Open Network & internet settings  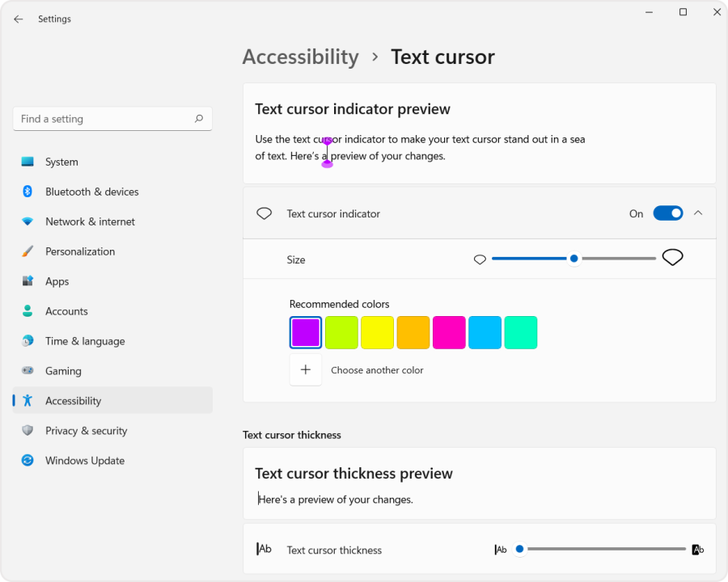26,221
